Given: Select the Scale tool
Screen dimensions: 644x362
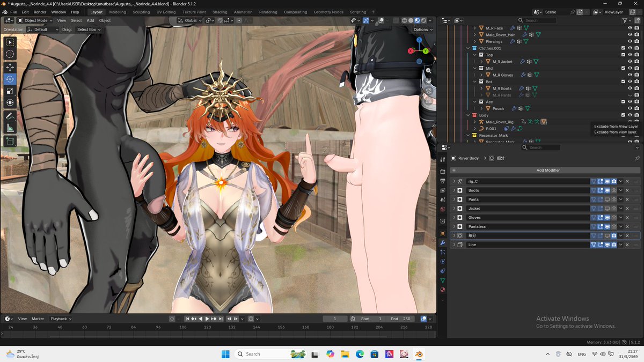Looking at the screenshot, I should (x=10, y=91).
